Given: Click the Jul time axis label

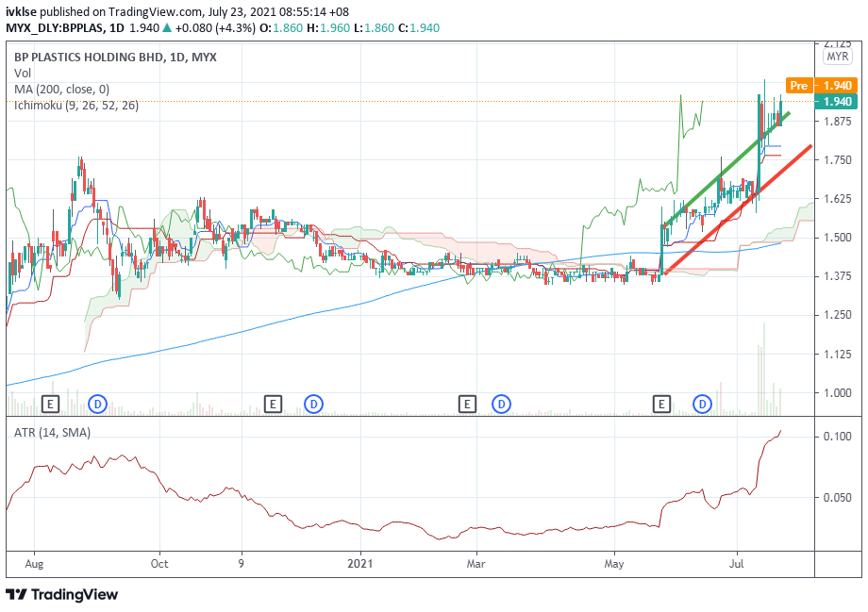Looking at the screenshot, I should tap(737, 564).
